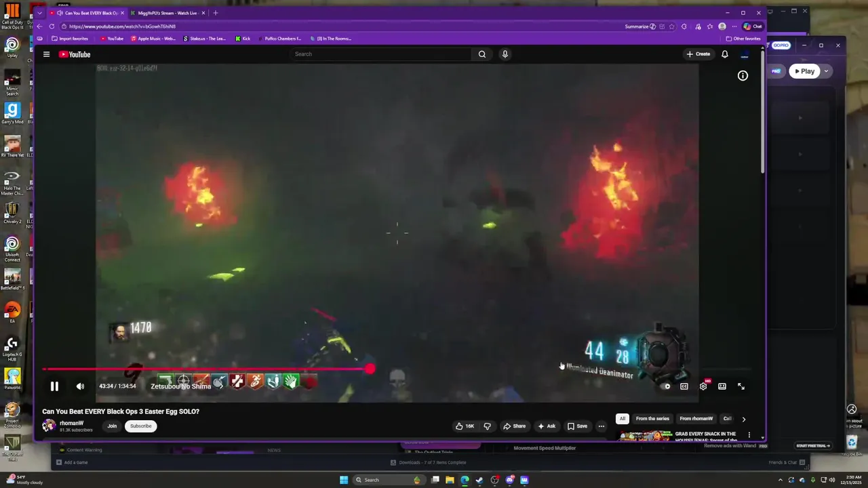
Task: Toggle the autoplay switch in player
Action: coord(665,386)
